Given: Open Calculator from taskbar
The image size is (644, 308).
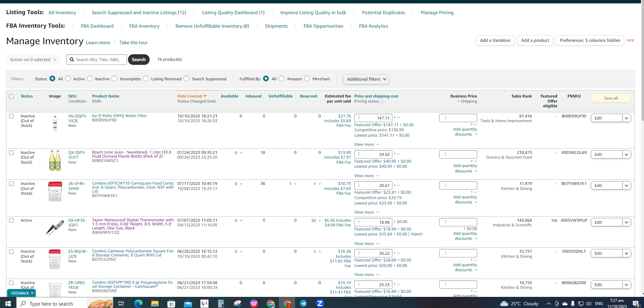Looking at the screenshot, I should coord(221,304).
